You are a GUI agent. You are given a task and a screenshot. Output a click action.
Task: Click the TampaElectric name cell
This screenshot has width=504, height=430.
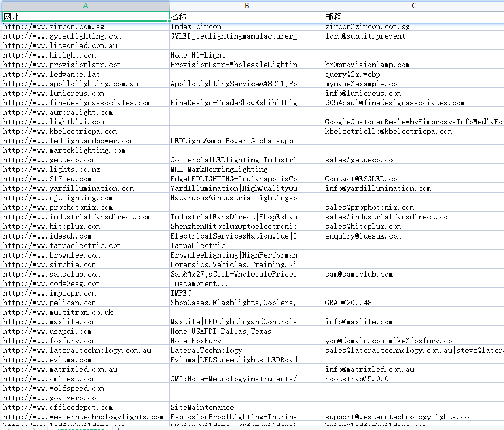(x=247, y=245)
